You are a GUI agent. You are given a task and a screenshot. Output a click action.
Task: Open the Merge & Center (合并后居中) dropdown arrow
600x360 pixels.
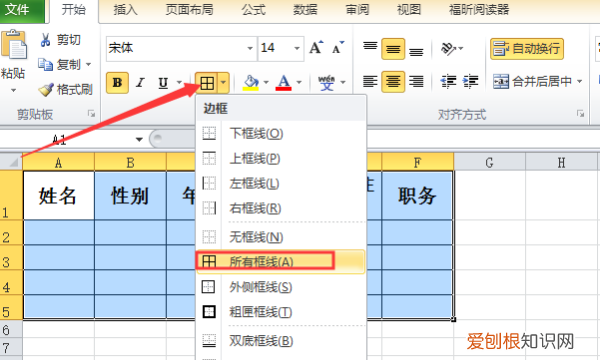click(579, 81)
